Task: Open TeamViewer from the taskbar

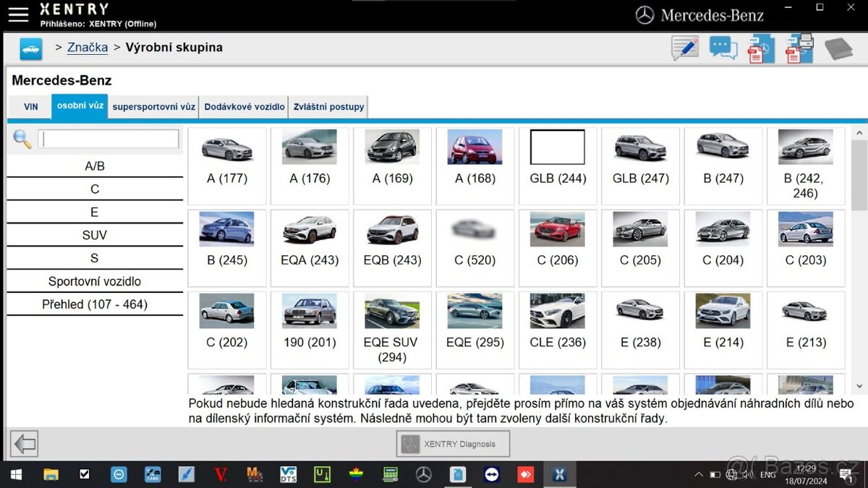Action: click(491, 474)
